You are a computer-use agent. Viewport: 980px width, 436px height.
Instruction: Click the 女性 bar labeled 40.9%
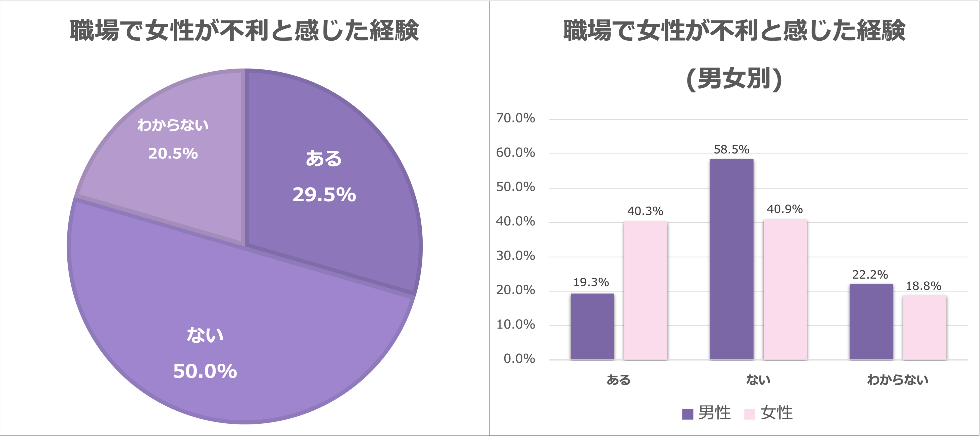coord(785,289)
